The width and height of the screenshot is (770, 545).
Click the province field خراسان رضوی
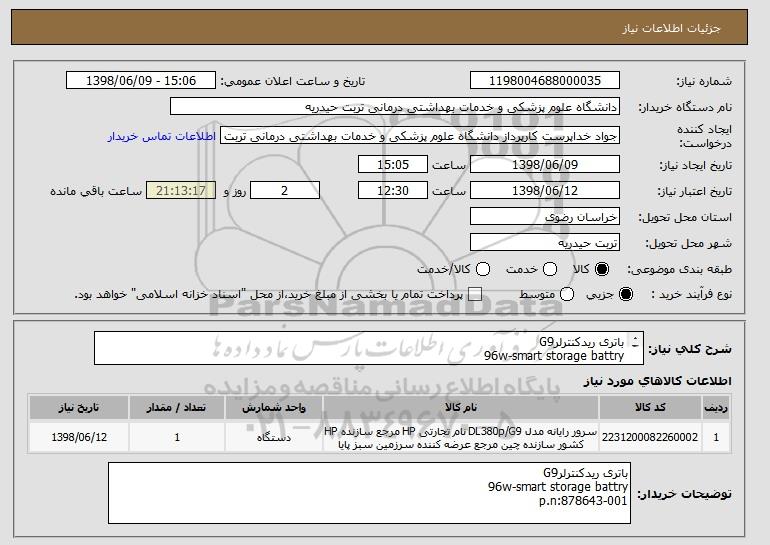pyautogui.click(x=545, y=217)
